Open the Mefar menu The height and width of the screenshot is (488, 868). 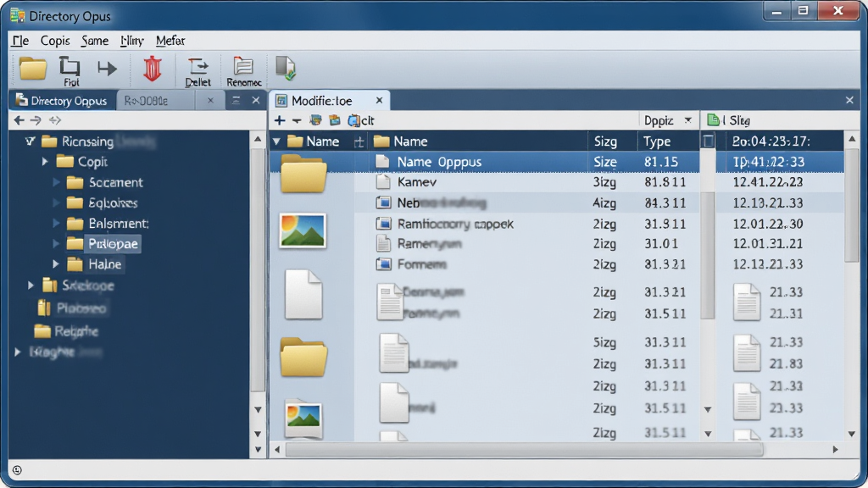pyautogui.click(x=170, y=41)
